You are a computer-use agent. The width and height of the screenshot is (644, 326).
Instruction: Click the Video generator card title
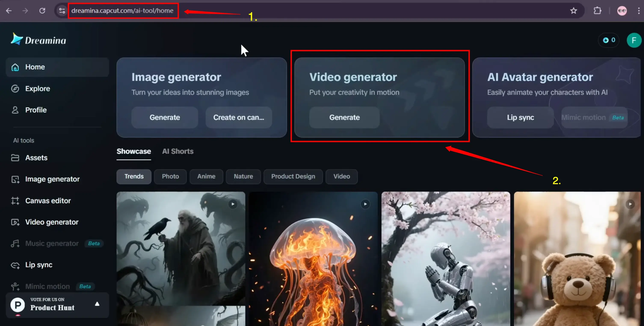click(x=353, y=77)
